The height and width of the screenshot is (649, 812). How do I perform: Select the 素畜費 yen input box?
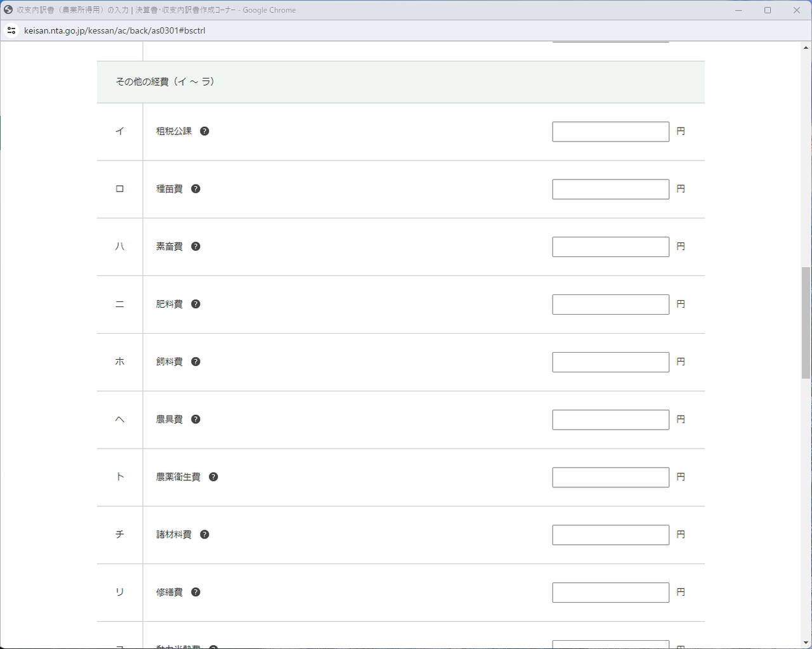pyautogui.click(x=610, y=247)
